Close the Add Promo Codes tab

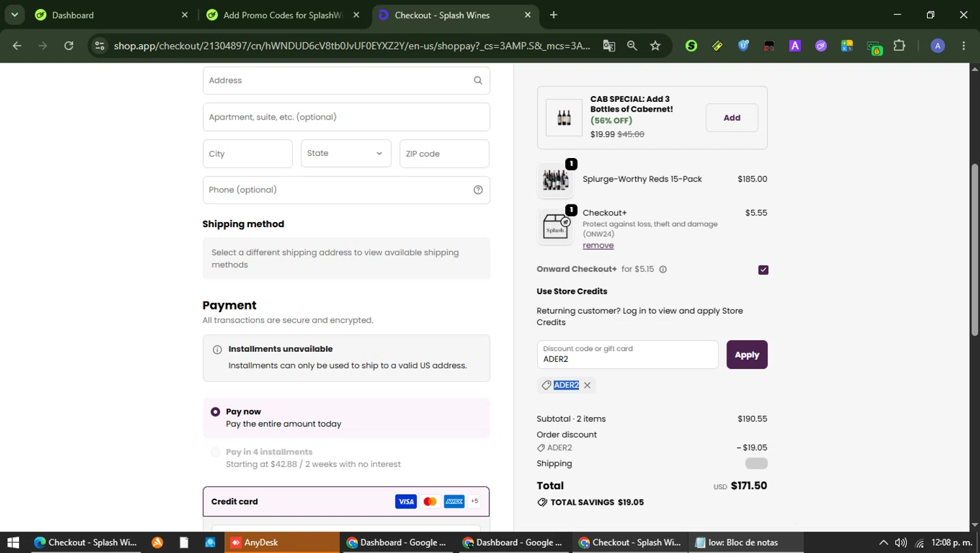click(356, 15)
